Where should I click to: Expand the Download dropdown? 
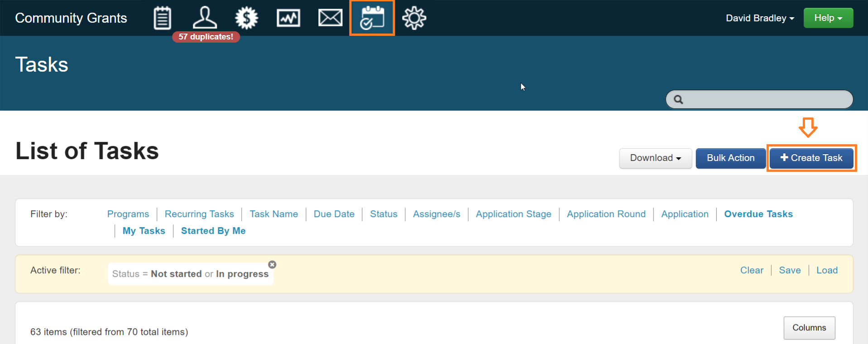655,158
